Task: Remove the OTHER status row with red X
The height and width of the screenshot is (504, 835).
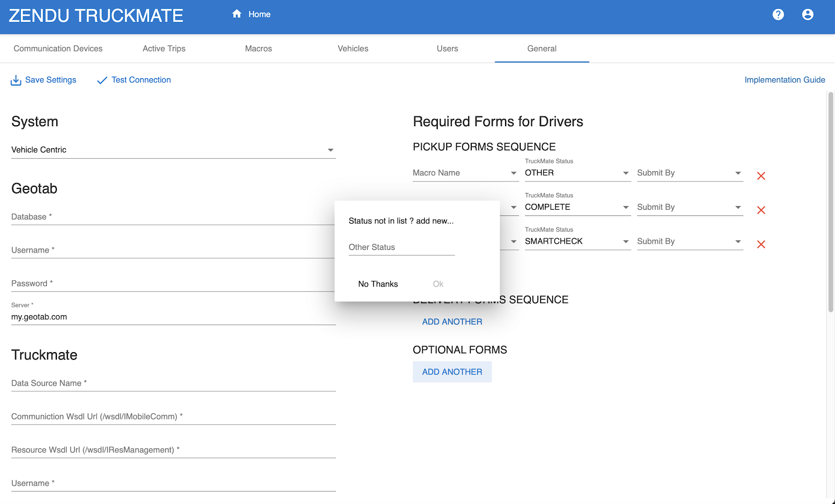Action: point(761,176)
